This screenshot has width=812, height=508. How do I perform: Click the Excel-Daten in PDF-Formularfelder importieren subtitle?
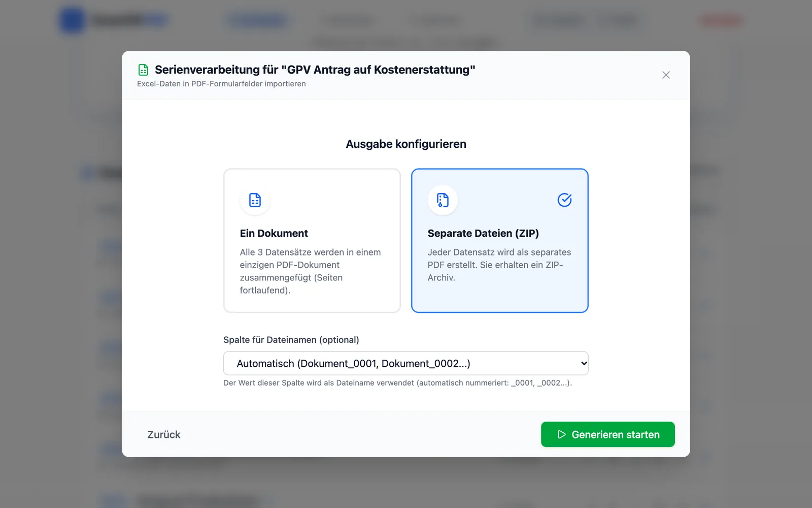tap(221, 84)
